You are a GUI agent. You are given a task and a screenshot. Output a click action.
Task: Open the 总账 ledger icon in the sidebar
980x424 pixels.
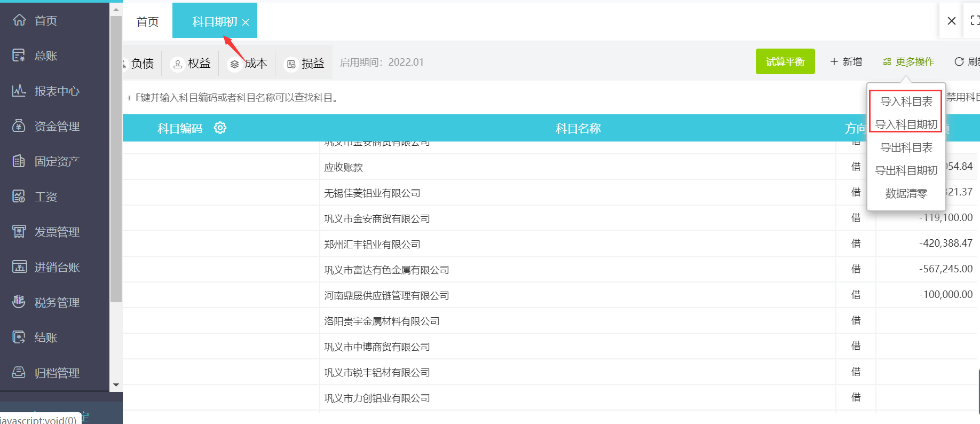19,56
